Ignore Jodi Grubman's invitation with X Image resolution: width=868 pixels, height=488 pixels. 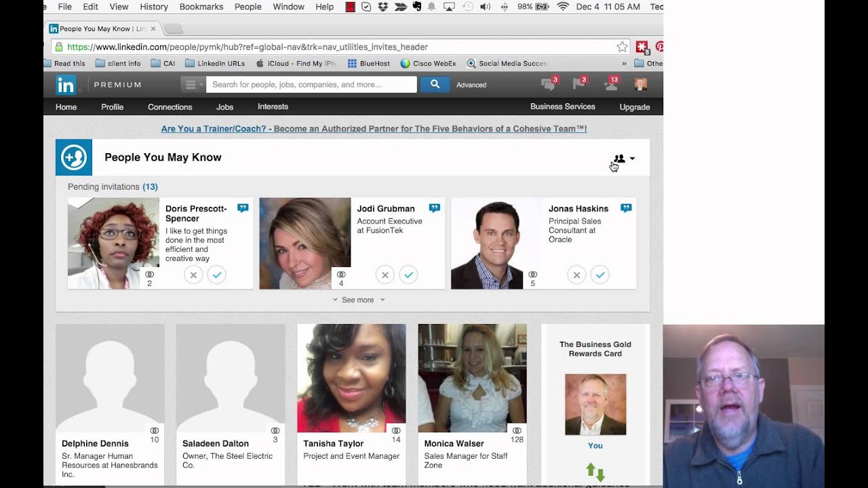(x=385, y=274)
